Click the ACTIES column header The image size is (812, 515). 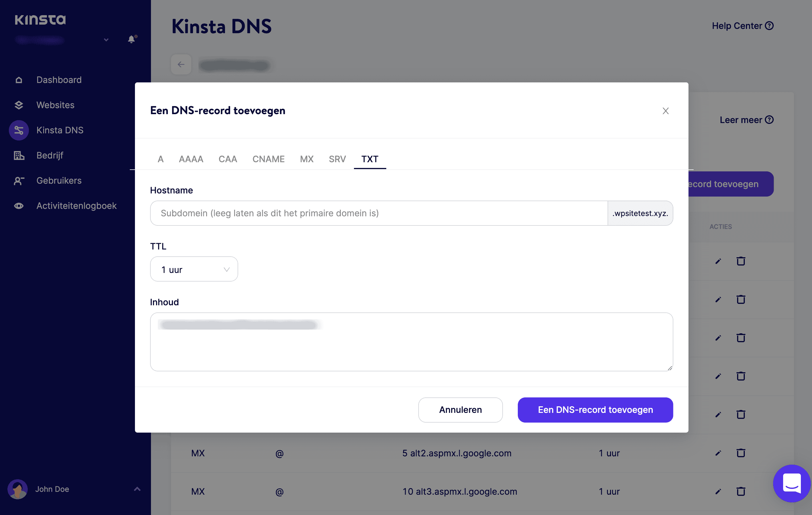coord(721,227)
